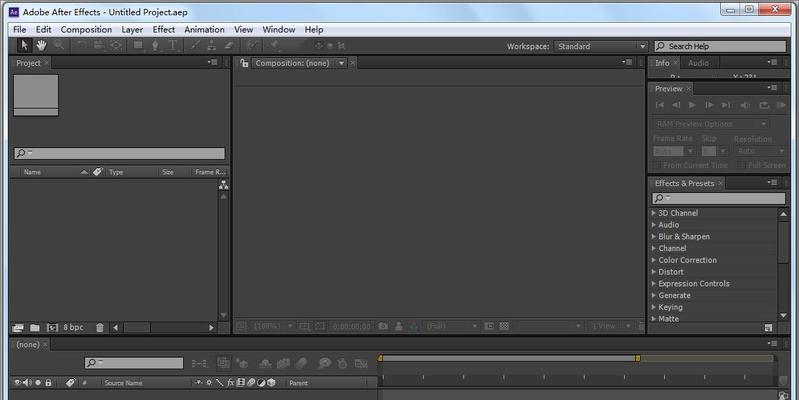Image resolution: width=799 pixels, height=400 pixels.
Task: Jump to first frame in Preview
Action: click(x=659, y=105)
